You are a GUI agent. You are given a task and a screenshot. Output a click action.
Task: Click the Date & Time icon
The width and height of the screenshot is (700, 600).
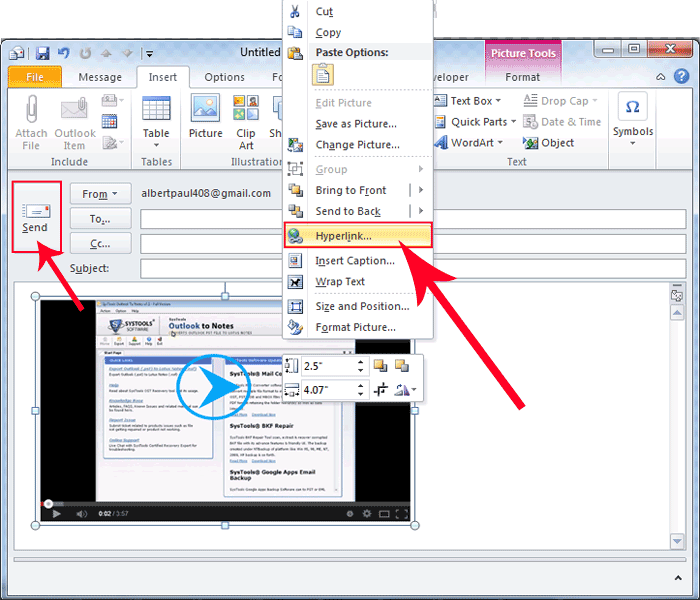pos(530,122)
